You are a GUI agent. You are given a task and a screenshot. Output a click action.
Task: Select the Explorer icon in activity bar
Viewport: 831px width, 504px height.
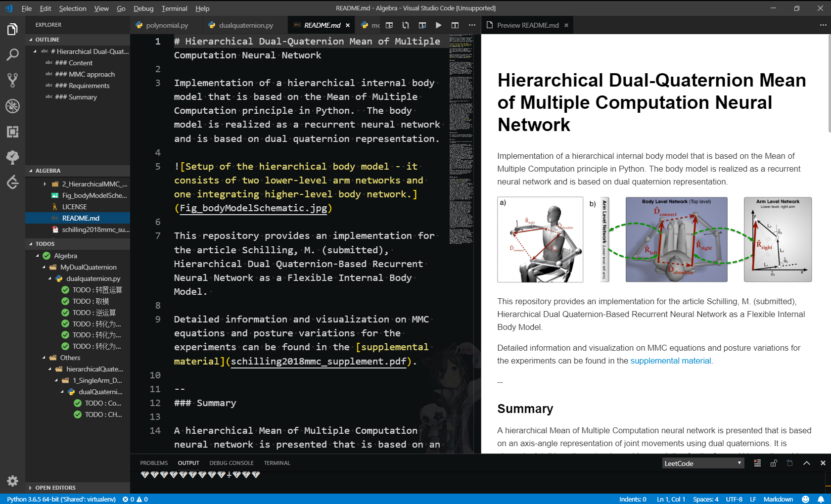coord(13,29)
